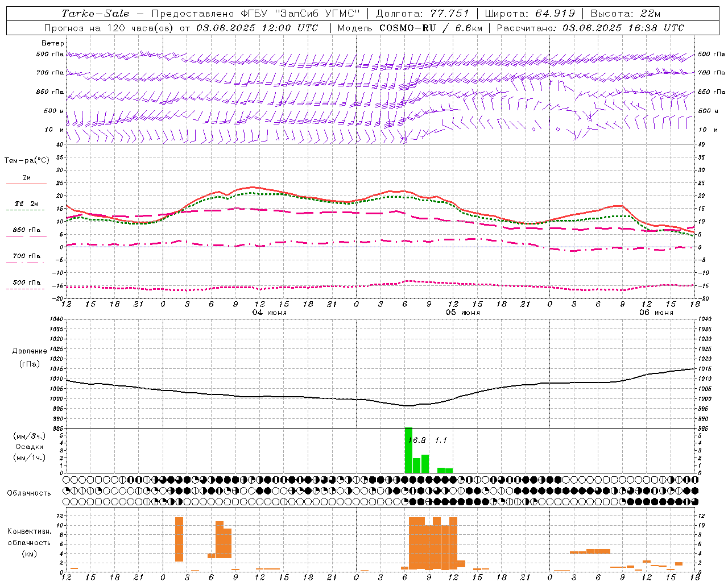Click the 'Td 2м' dew point legend entry
Image resolution: width=728 pixels, height=582 pixels.
[x=26, y=203]
